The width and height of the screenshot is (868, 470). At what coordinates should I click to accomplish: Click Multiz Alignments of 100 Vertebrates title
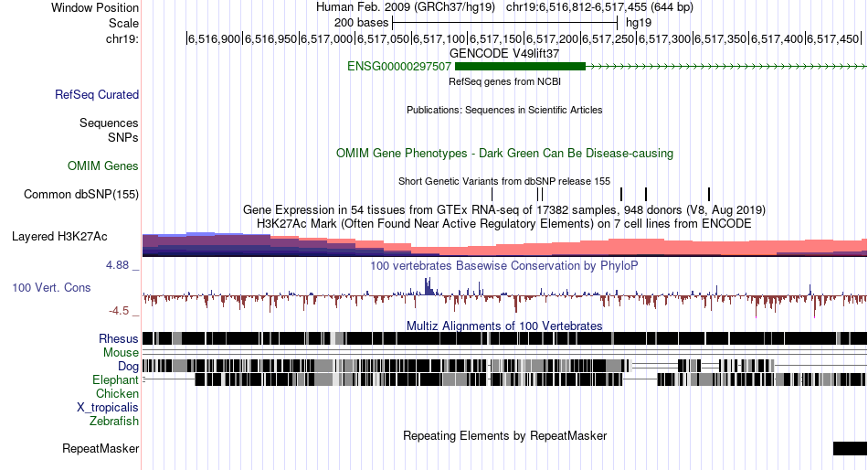click(x=504, y=326)
